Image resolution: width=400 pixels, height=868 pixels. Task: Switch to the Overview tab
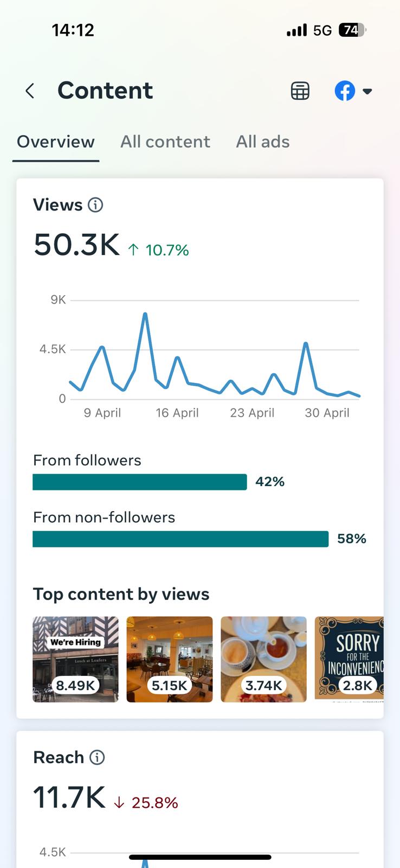click(56, 142)
